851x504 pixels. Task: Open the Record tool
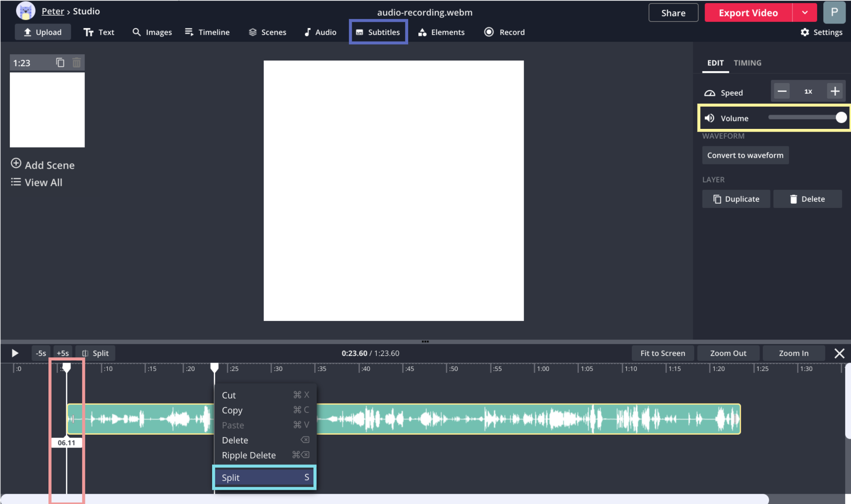[x=505, y=32]
